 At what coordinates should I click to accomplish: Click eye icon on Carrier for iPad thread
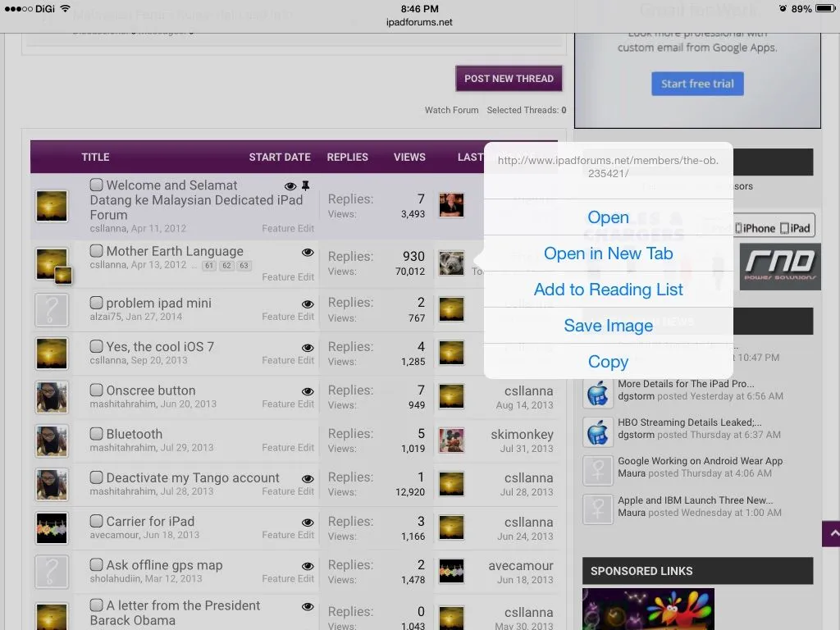[x=308, y=522]
